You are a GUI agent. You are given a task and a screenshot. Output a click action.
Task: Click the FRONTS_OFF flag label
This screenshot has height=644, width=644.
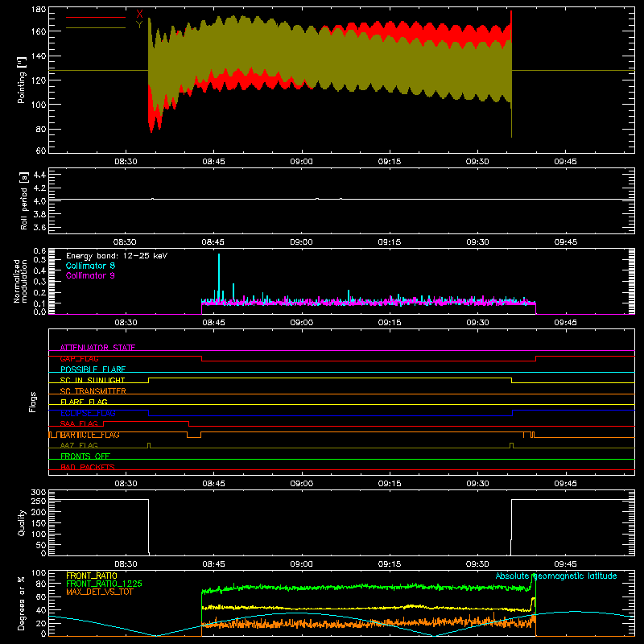85,456
